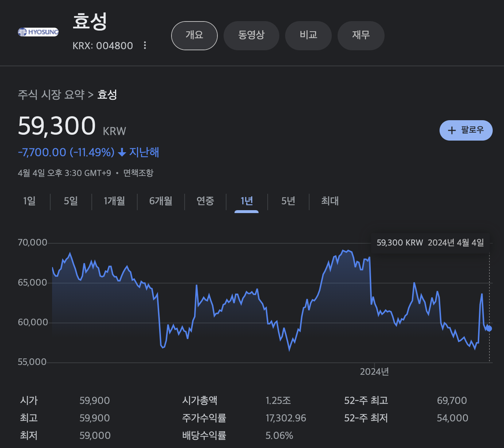Click the 52-주 최고 label

366,401
